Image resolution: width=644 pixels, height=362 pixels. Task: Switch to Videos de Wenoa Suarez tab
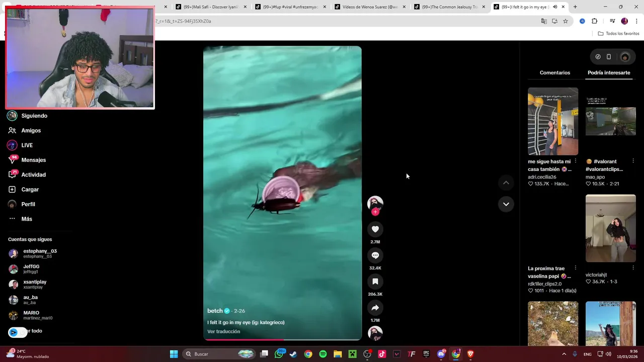point(370,7)
